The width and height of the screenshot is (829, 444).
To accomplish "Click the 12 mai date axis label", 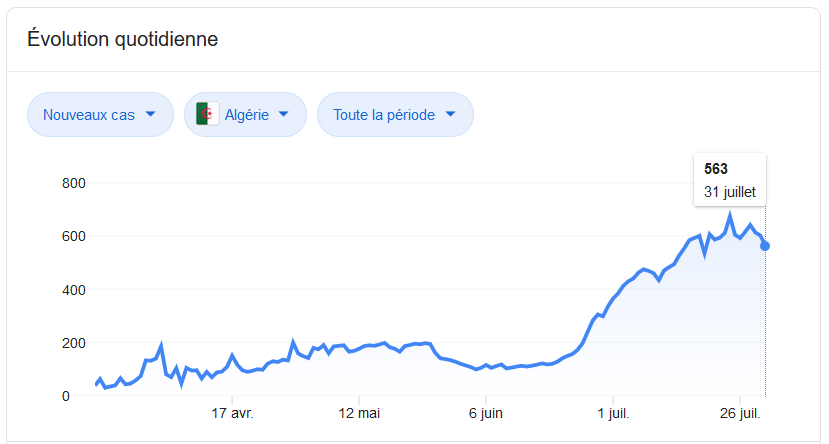I will pos(359,413).
